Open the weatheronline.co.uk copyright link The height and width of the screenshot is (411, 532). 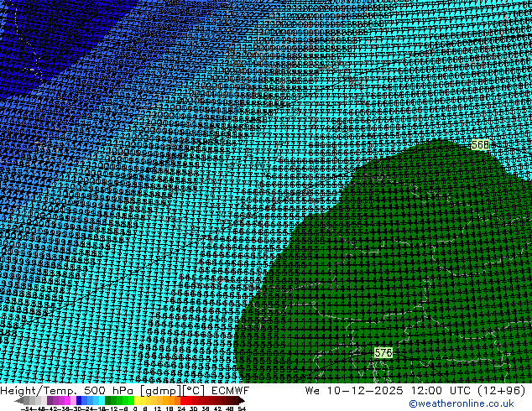(x=461, y=403)
